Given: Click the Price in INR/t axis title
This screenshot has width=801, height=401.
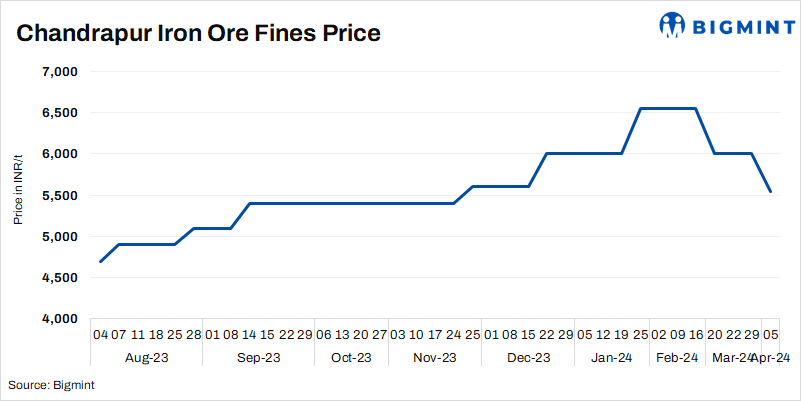Looking at the screenshot, I should click(18, 190).
